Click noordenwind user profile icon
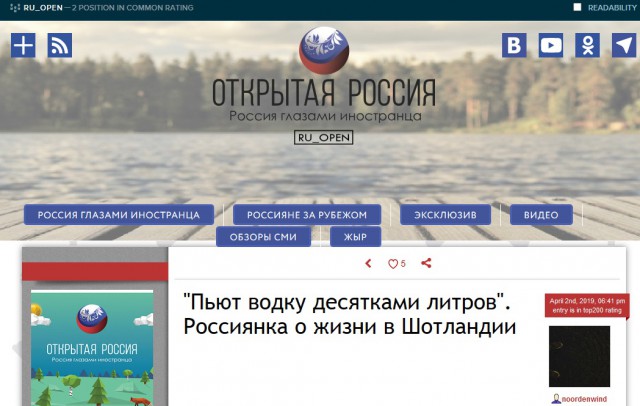640x406 pixels. pos(556,399)
